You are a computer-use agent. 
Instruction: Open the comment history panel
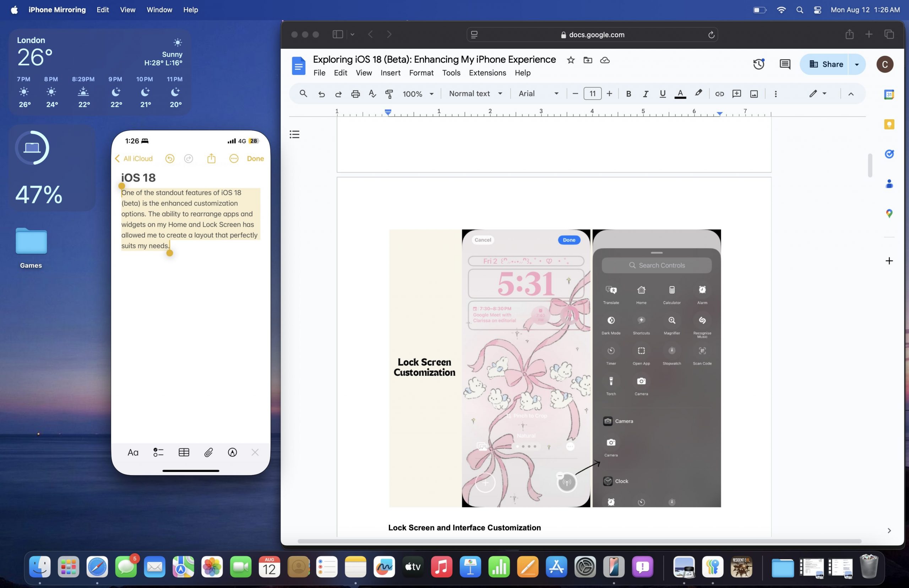pos(784,64)
